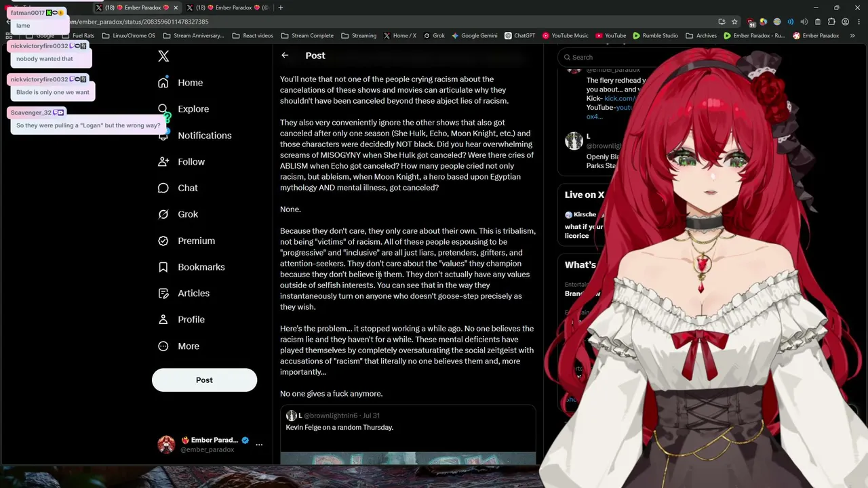Open the Chrome profile avatar menu
The width and height of the screenshot is (868, 488).
tap(845, 22)
